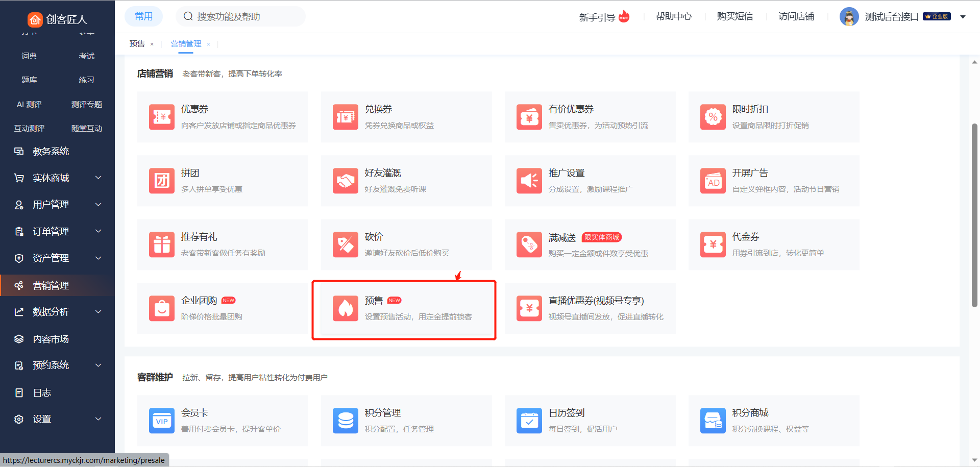Viewport: 980px width, 467px height.
Task: Focus the 搜索功能及帮助 search field
Action: pyautogui.click(x=245, y=16)
